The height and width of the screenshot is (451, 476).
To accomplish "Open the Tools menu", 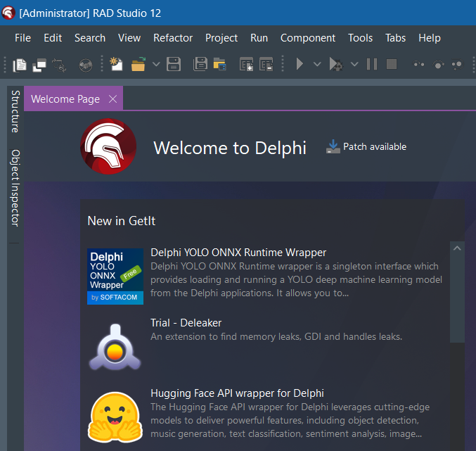I will point(360,38).
